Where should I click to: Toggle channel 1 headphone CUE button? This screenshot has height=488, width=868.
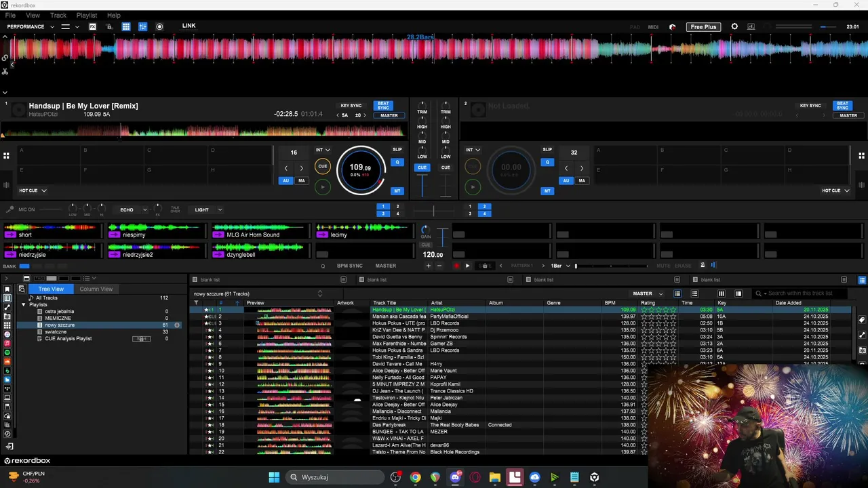[422, 167]
